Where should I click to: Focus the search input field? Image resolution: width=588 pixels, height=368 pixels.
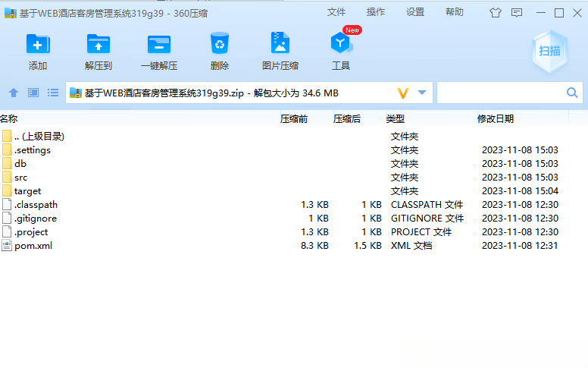click(x=502, y=93)
